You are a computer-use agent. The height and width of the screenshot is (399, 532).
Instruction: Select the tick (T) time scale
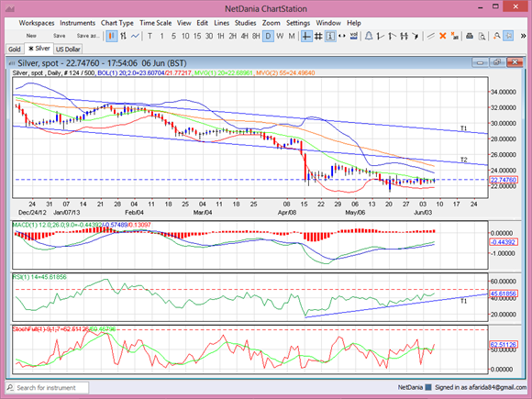(x=150, y=36)
